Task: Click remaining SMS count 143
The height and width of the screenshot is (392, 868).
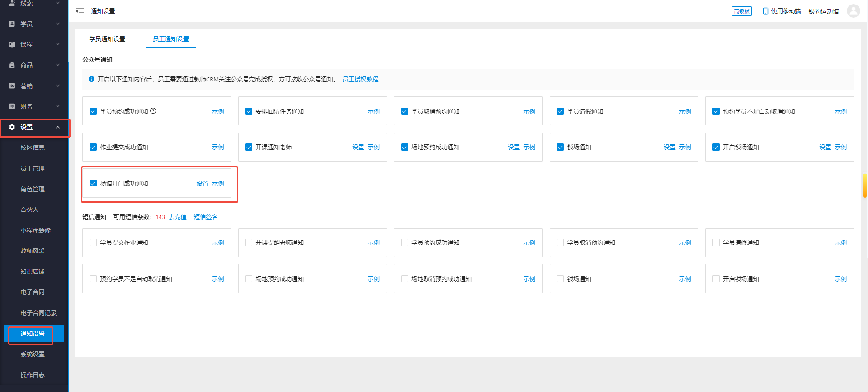Action: pos(160,217)
